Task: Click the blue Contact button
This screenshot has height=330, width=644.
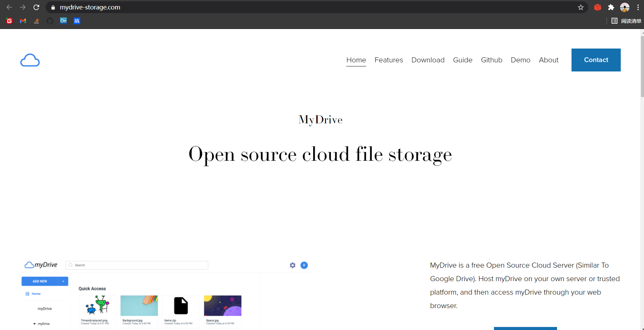Action: coord(596,60)
